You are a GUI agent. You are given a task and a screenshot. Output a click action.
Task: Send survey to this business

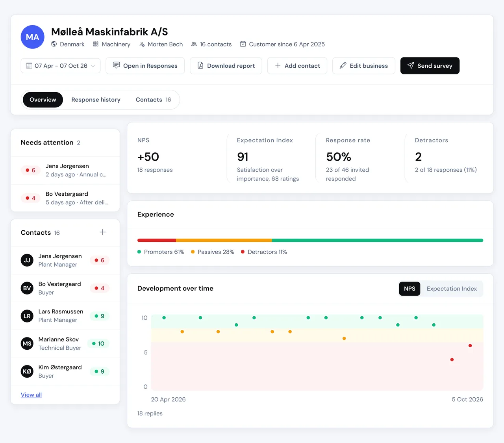coord(430,66)
